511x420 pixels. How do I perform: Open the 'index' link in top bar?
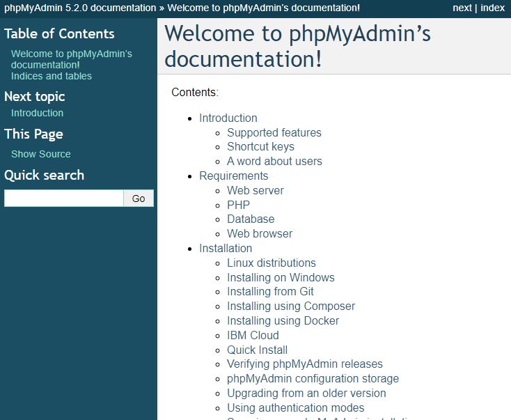point(492,8)
